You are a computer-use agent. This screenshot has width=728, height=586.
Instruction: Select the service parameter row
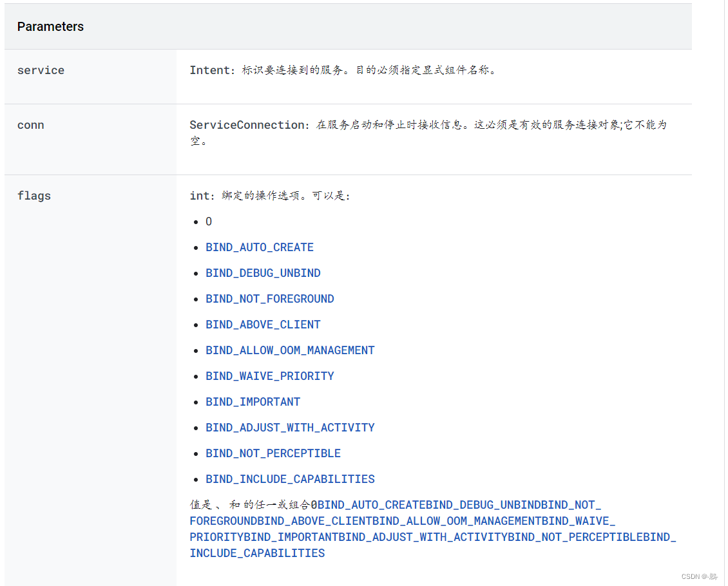click(x=41, y=70)
